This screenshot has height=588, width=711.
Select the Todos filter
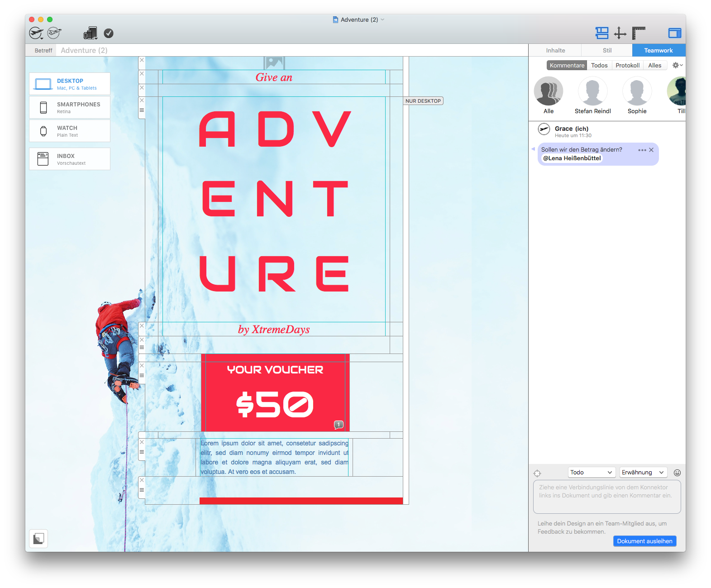click(x=599, y=65)
